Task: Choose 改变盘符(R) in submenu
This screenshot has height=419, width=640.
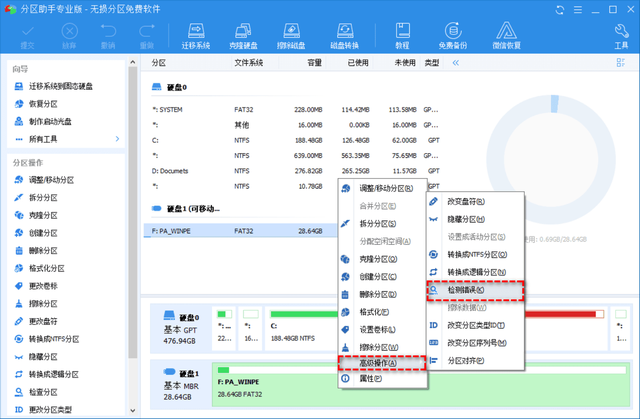Action: [x=476, y=201]
